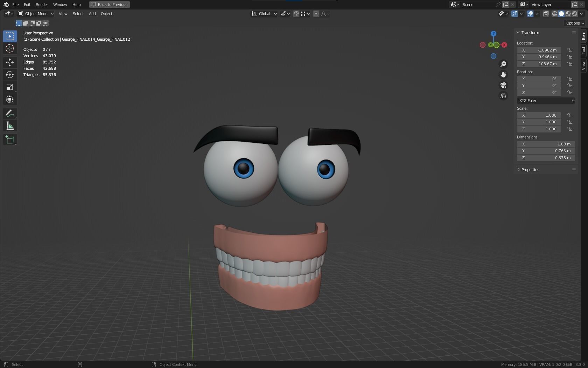588x368 pixels.
Task: Toggle show gizmo button
Action: click(514, 14)
